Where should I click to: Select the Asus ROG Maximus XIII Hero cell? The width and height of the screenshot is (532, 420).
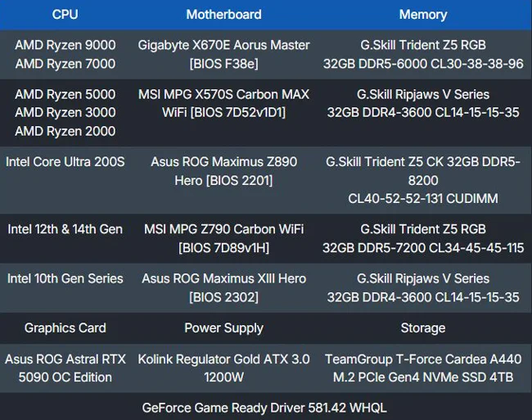click(x=223, y=287)
